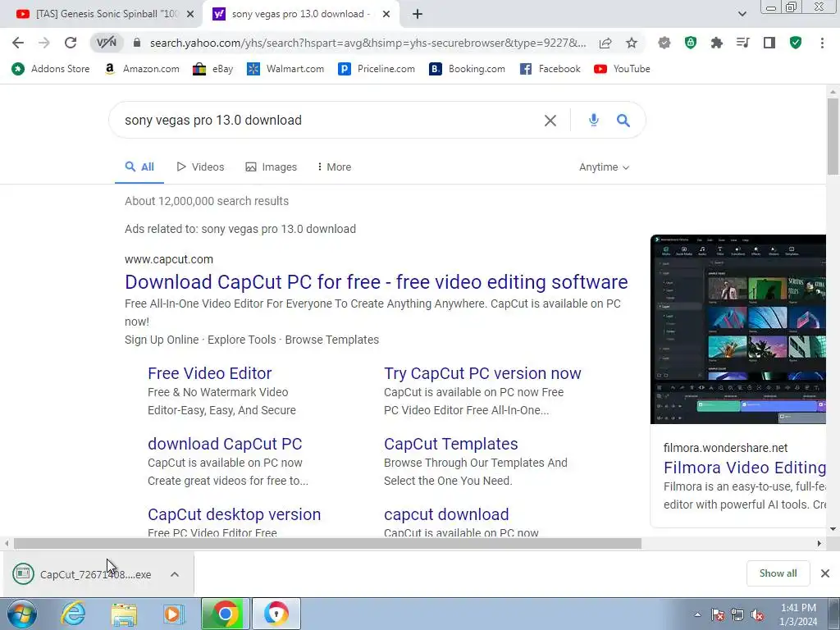This screenshot has height=630, width=840.
Task: Open download CapCut PC link
Action: click(225, 444)
